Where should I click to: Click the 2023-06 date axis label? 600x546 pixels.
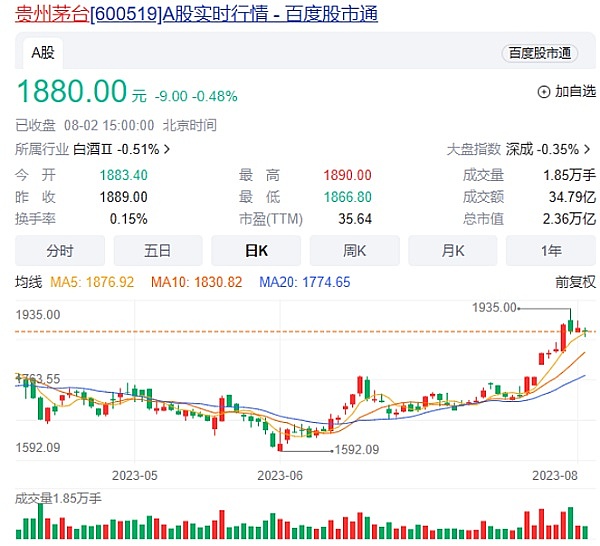(x=280, y=476)
